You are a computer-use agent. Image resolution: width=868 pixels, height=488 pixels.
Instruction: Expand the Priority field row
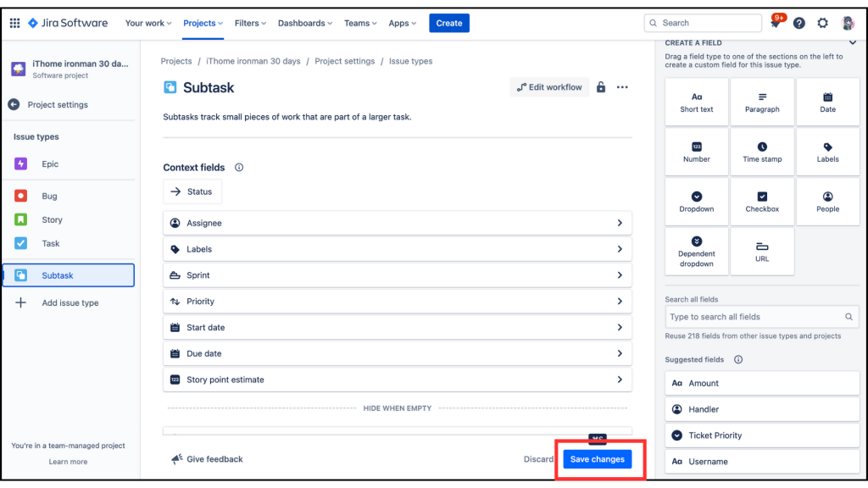click(397, 302)
